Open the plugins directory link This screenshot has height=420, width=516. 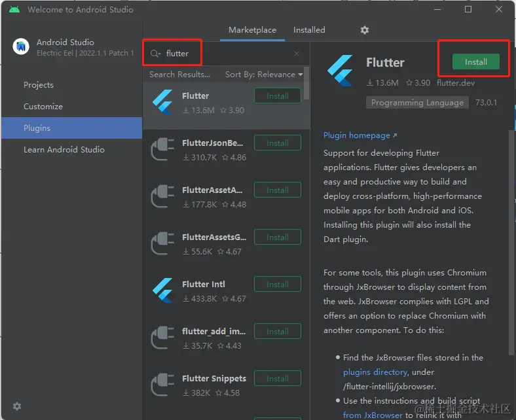[375, 372]
